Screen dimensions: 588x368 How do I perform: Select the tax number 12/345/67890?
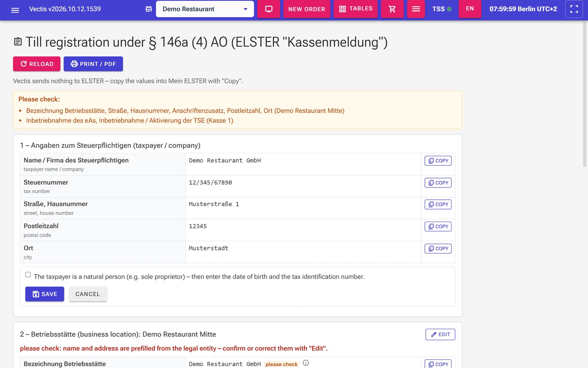pyautogui.click(x=211, y=182)
